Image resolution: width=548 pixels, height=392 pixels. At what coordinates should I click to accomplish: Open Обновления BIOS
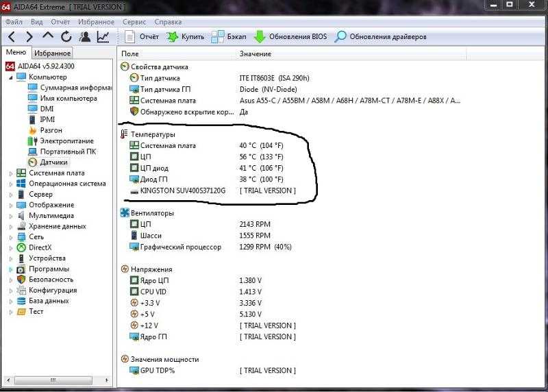(x=290, y=36)
